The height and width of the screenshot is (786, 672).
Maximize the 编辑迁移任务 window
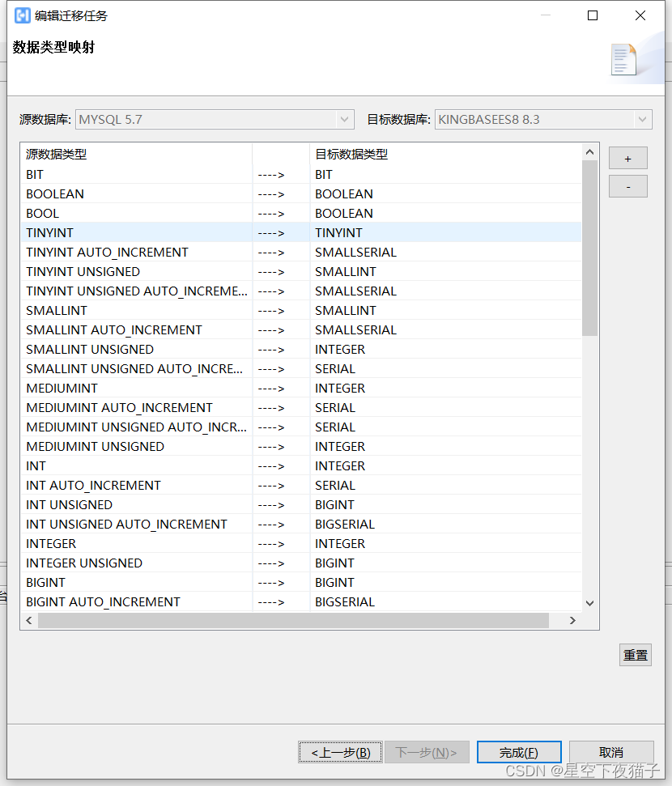[x=593, y=15]
